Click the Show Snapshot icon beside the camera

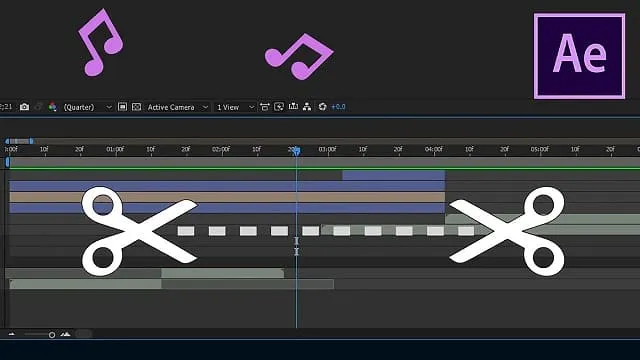tap(38, 107)
